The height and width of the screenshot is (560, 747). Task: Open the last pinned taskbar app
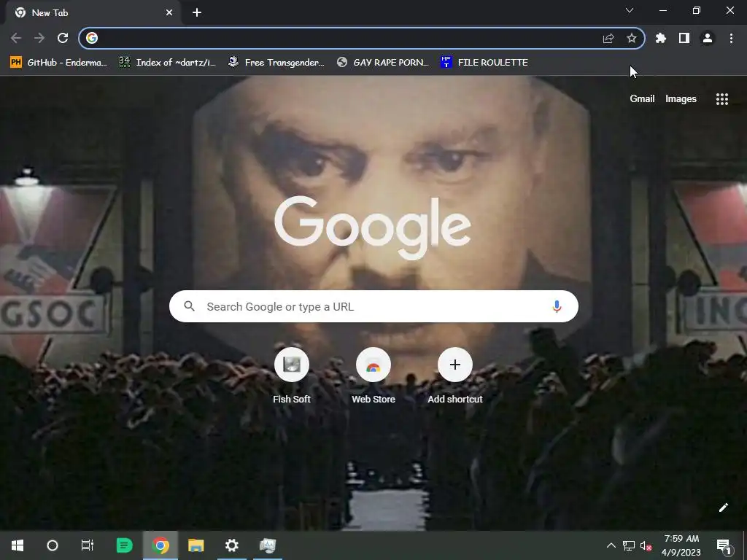click(x=268, y=545)
